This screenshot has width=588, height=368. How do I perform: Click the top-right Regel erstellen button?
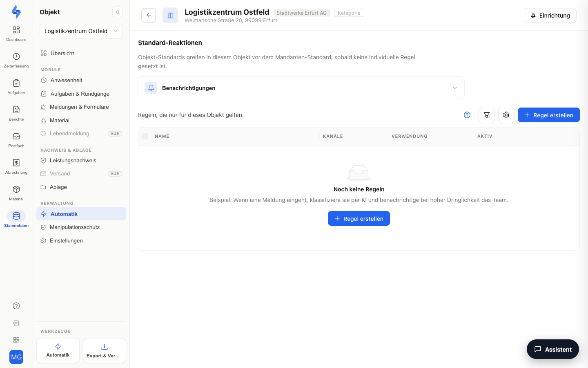549,115
